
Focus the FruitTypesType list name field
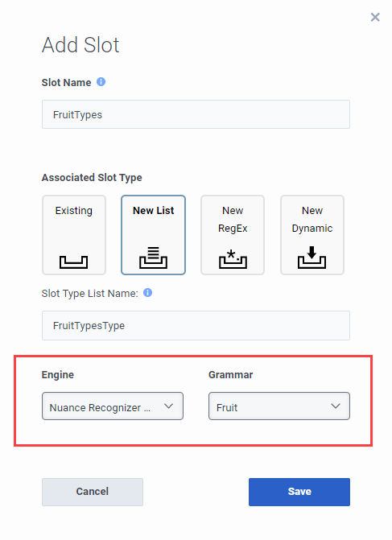pyautogui.click(x=196, y=325)
